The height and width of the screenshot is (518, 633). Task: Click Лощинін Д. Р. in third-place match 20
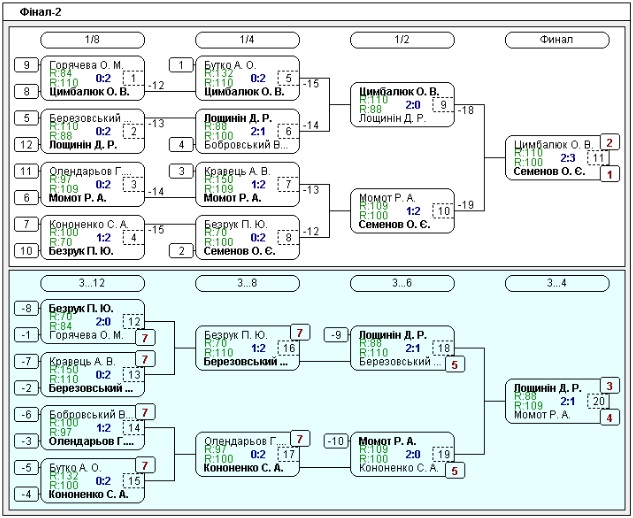547,388
